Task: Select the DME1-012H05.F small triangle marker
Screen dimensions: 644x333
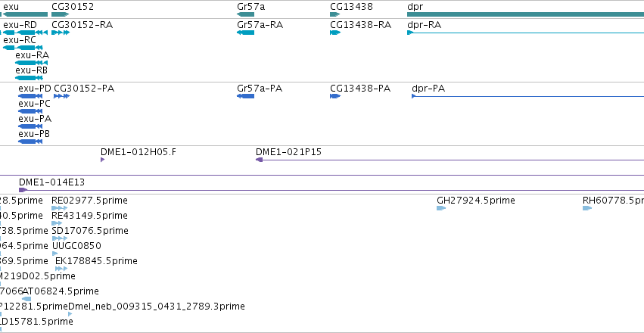Action: (103, 160)
